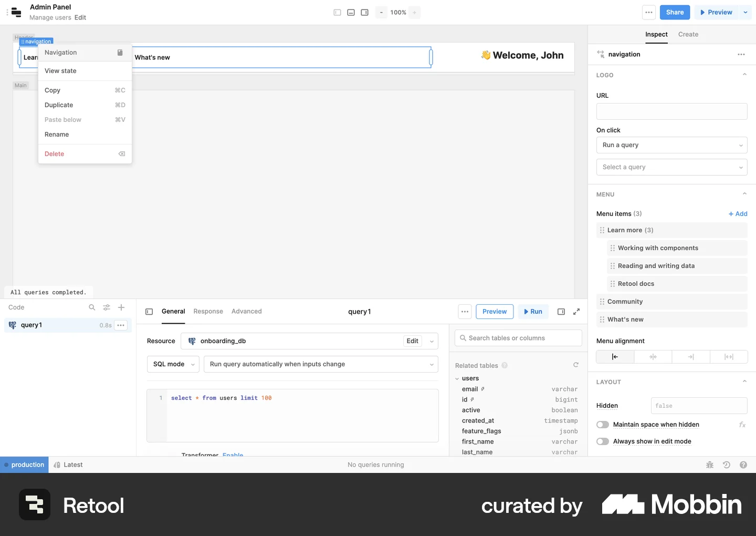
Task: Open the Retool logo home menu
Action: 16,13
